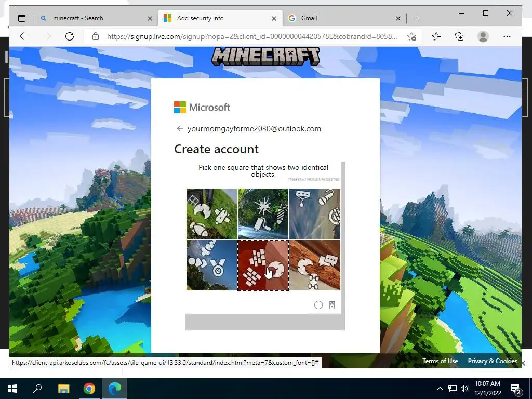Pick the brown puzzle tile with a speech bubble
Screen dimensions: 532x399
tap(314, 265)
